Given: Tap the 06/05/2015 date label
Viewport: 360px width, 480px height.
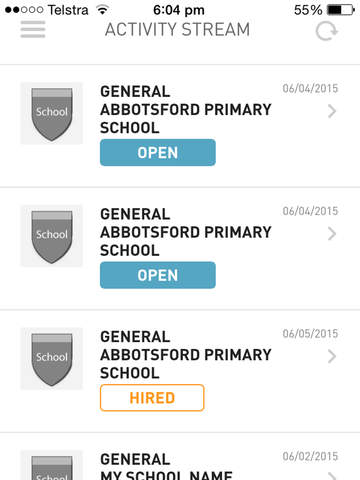Looking at the screenshot, I should [310, 334].
